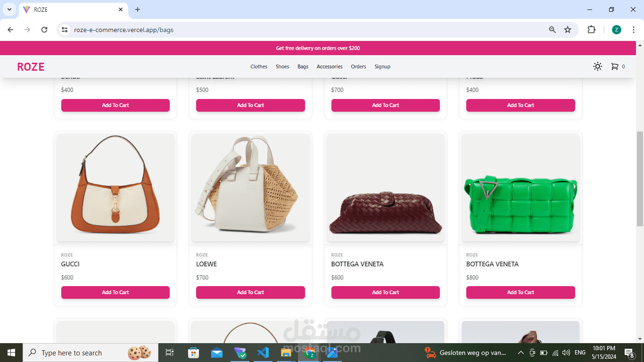This screenshot has width=644, height=362.
Task: Launch Microsoft Store from the taskbar
Action: click(193, 353)
